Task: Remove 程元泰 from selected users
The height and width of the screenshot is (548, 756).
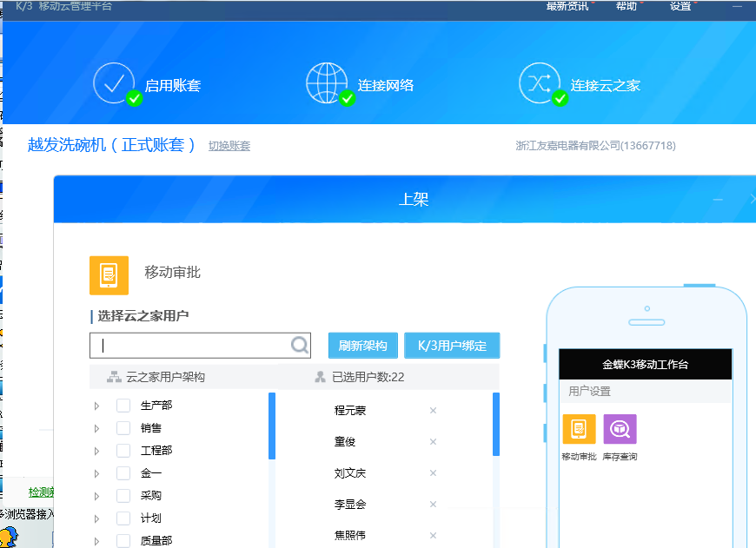Action: [433, 410]
